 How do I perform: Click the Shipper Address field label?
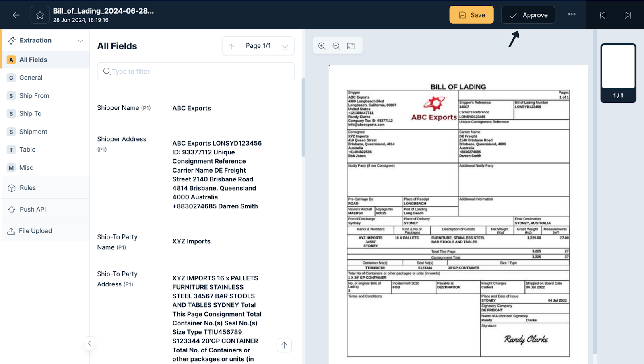pyautogui.click(x=122, y=144)
